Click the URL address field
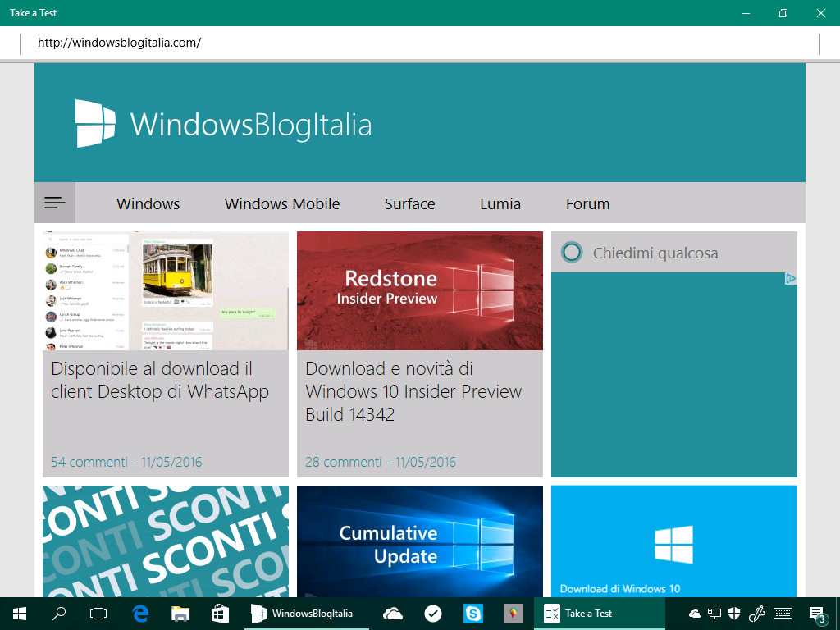 tap(420, 43)
